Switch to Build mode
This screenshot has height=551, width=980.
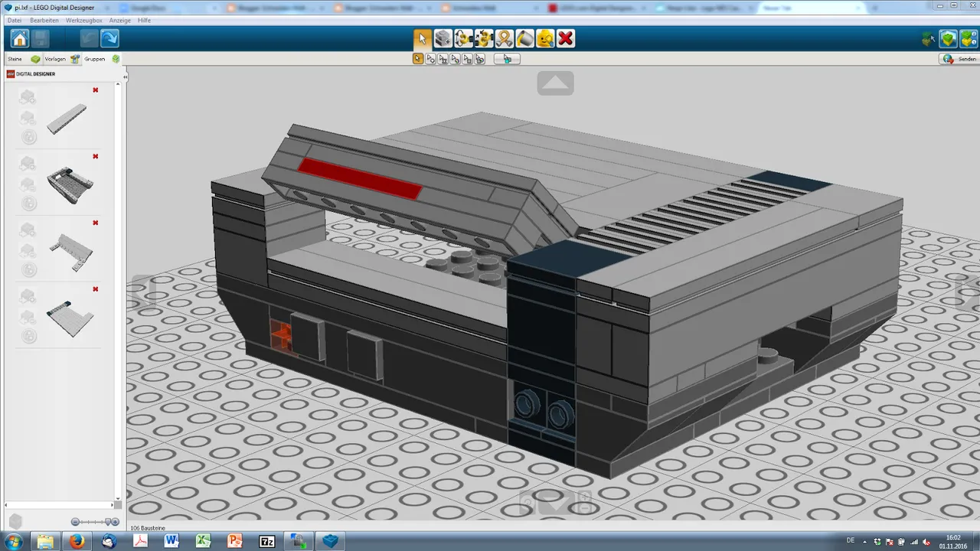929,39
